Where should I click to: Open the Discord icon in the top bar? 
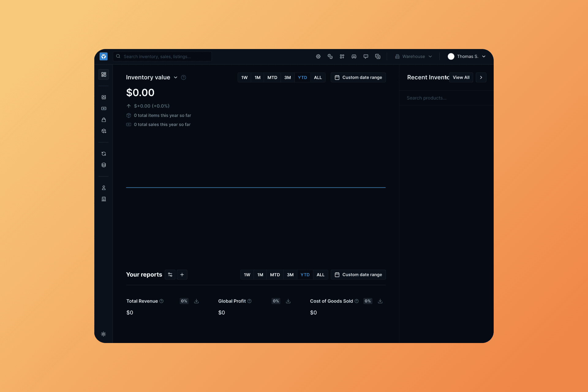(x=354, y=56)
